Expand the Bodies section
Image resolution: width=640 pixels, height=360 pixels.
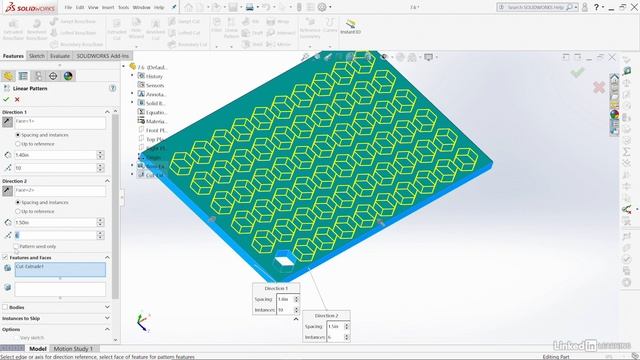coord(107,307)
